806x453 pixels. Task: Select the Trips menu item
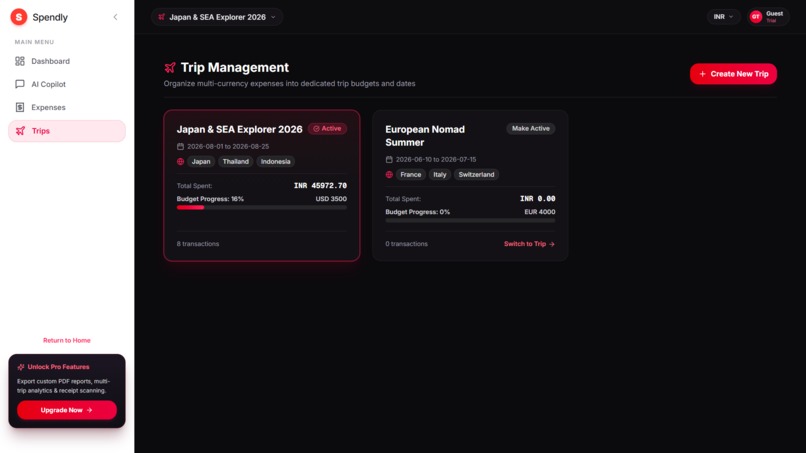67,131
